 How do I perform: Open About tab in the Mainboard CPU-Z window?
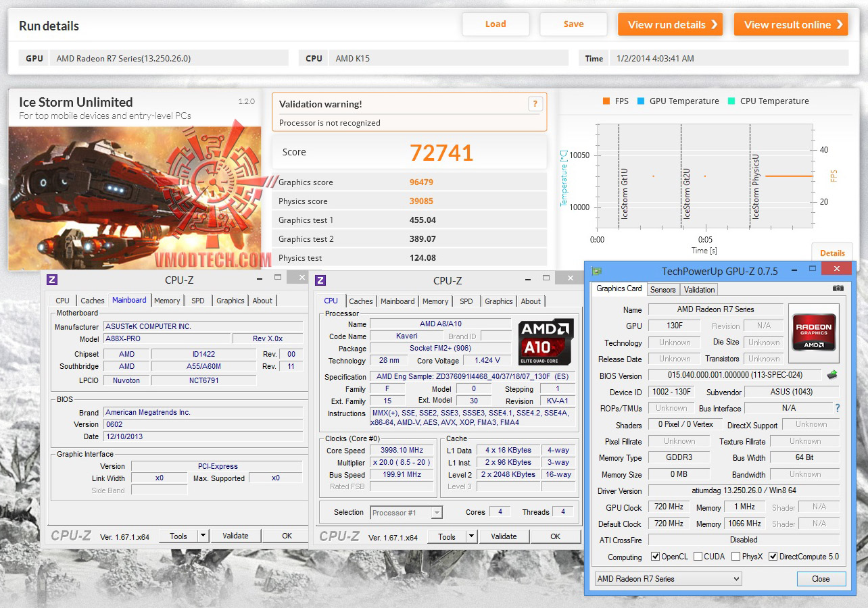(x=263, y=301)
